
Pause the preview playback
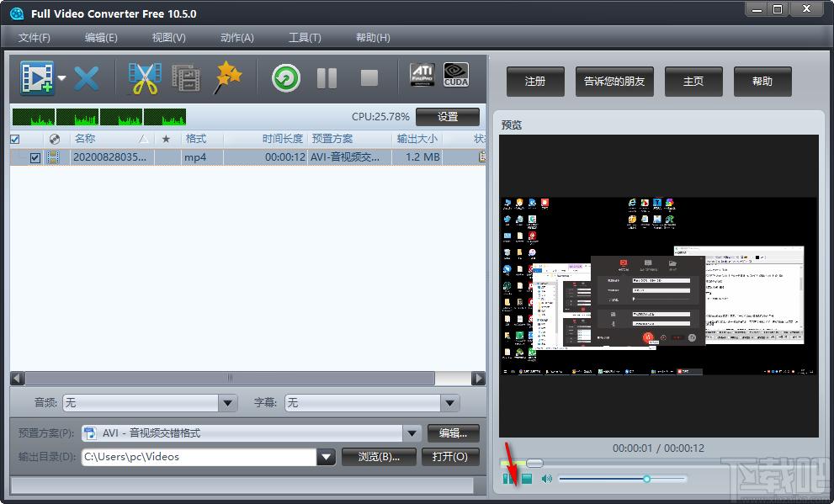pyautogui.click(x=508, y=479)
